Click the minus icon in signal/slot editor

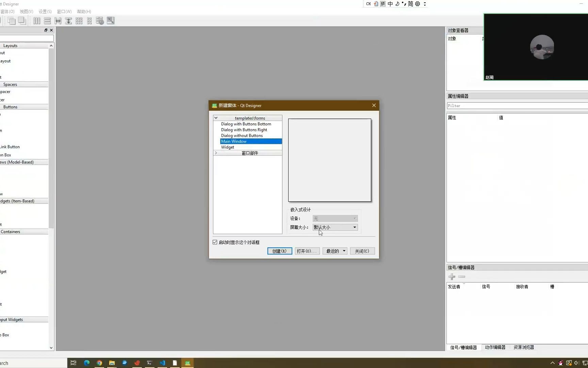pyautogui.click(x=462, y=277)
